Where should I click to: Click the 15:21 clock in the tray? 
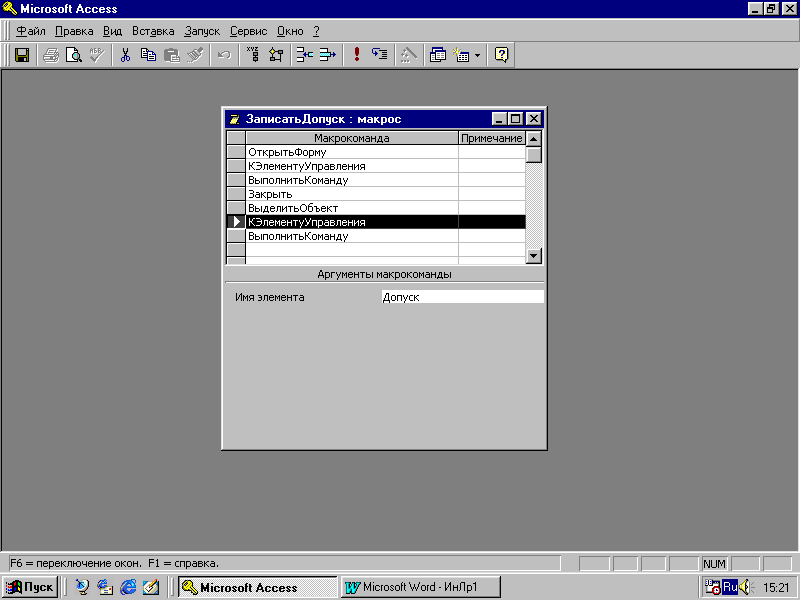point(776,587)
